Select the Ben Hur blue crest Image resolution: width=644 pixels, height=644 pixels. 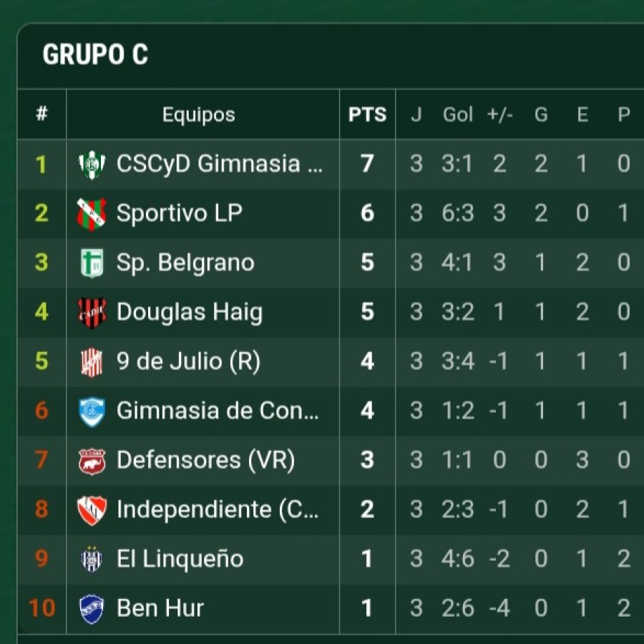pos(92,608)
